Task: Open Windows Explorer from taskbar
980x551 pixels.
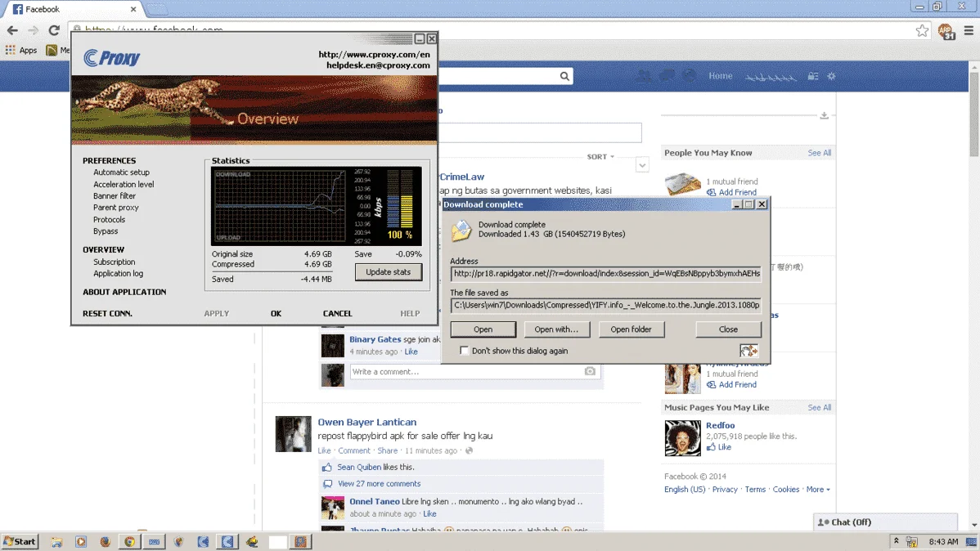Action: coord(57,542)
